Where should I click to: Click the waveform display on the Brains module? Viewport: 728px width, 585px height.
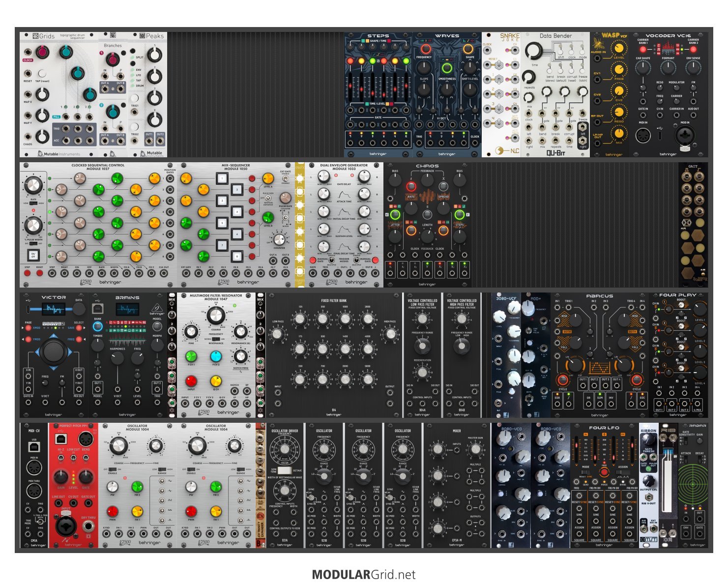(x=127, y=309)
